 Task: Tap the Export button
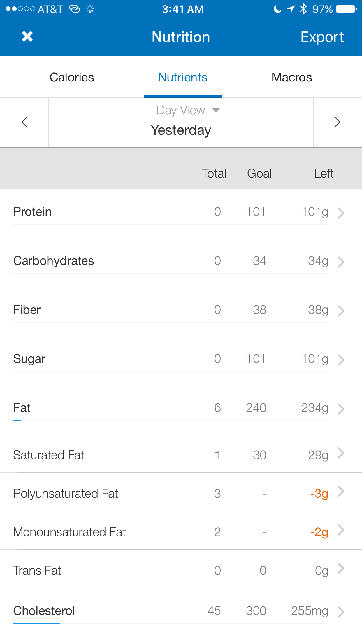tap(322, 37)
